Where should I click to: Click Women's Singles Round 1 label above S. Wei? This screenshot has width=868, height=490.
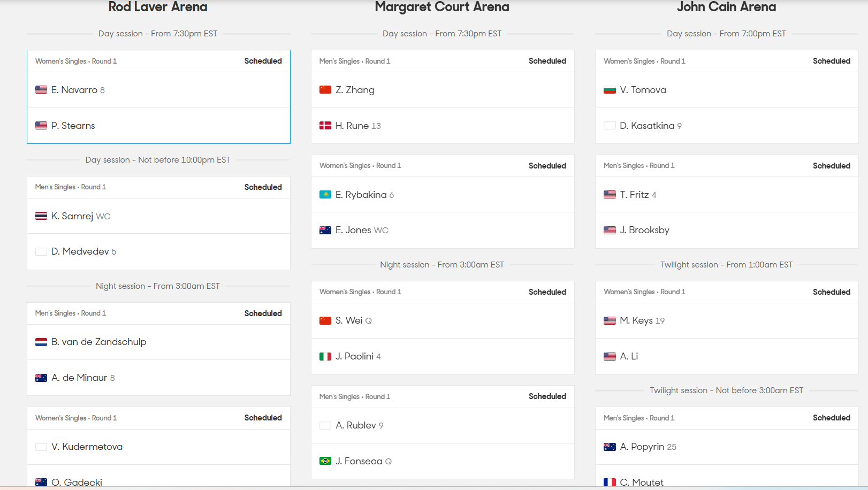(360, 292)
